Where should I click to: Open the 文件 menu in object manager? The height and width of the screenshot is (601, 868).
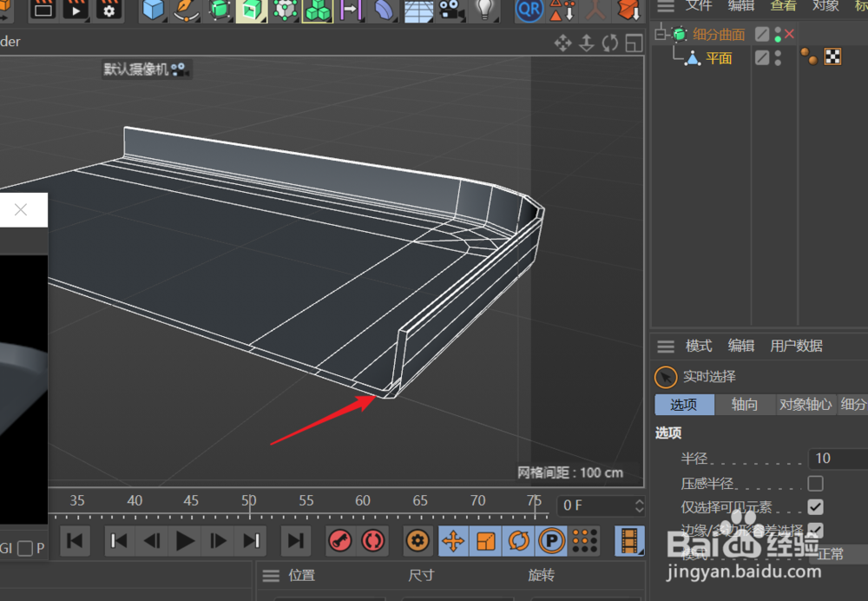[x=699, y=6]
